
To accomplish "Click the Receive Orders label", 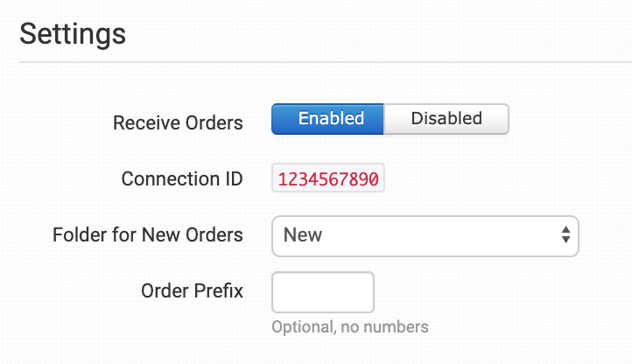I will [178, 123].
